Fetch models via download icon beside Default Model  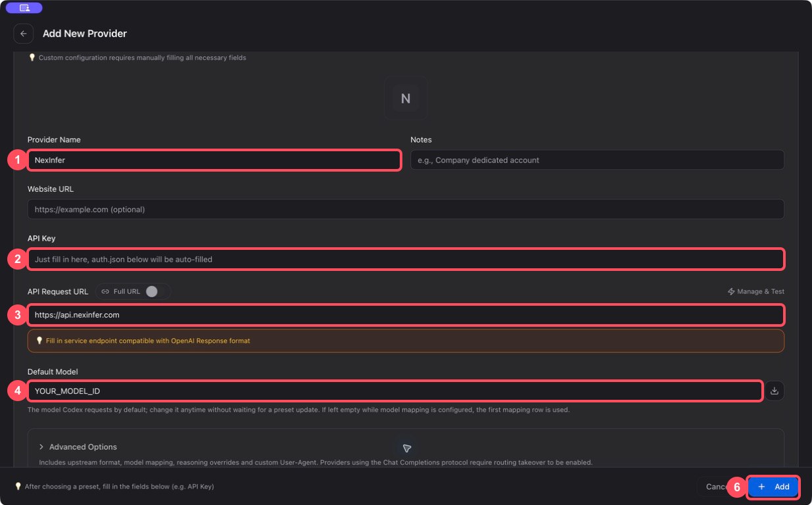coord(775,391)
